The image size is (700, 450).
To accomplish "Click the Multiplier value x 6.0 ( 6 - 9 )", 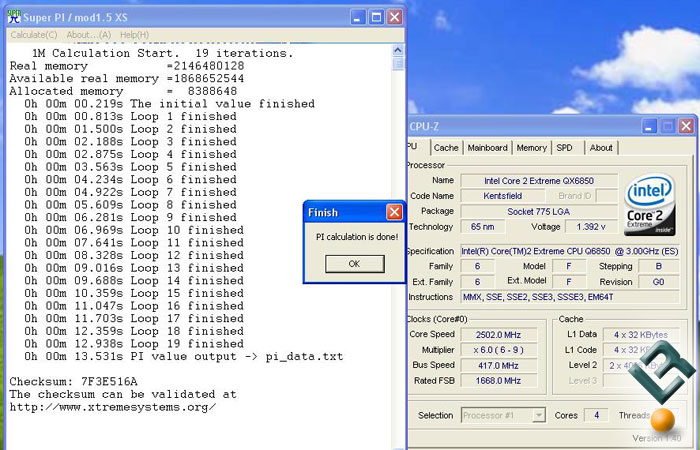I will point(498,350).
